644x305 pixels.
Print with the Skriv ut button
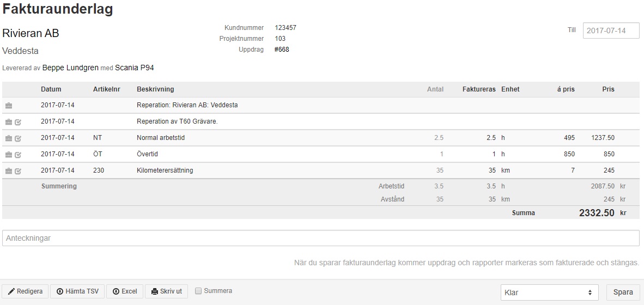click(x=166, y=291)
